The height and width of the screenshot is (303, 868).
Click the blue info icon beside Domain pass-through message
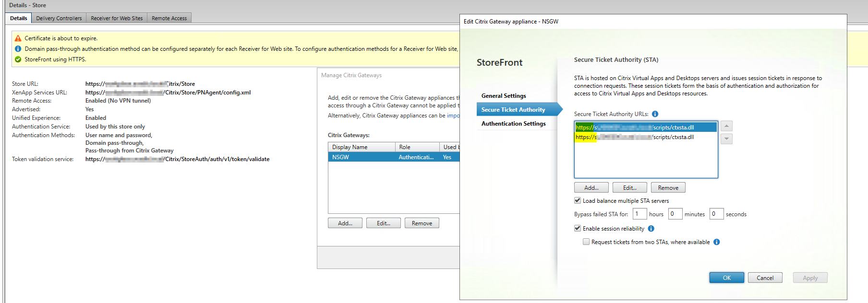click(18, 49)
